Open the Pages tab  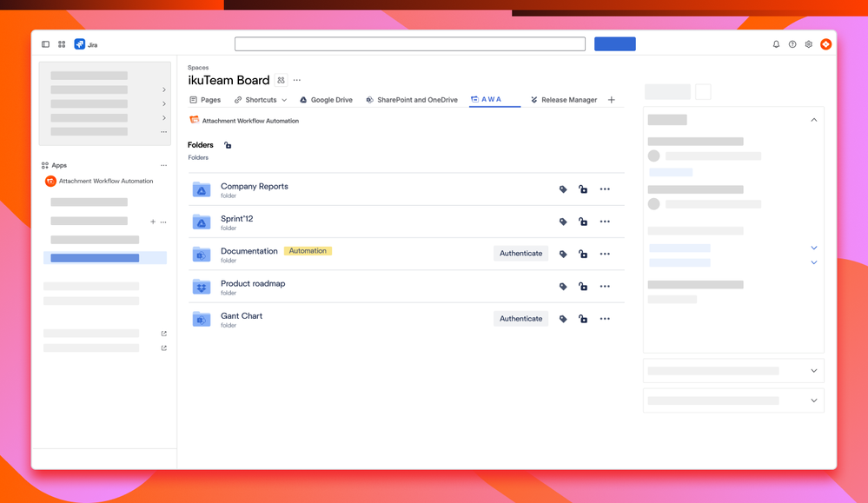point(205,100)
